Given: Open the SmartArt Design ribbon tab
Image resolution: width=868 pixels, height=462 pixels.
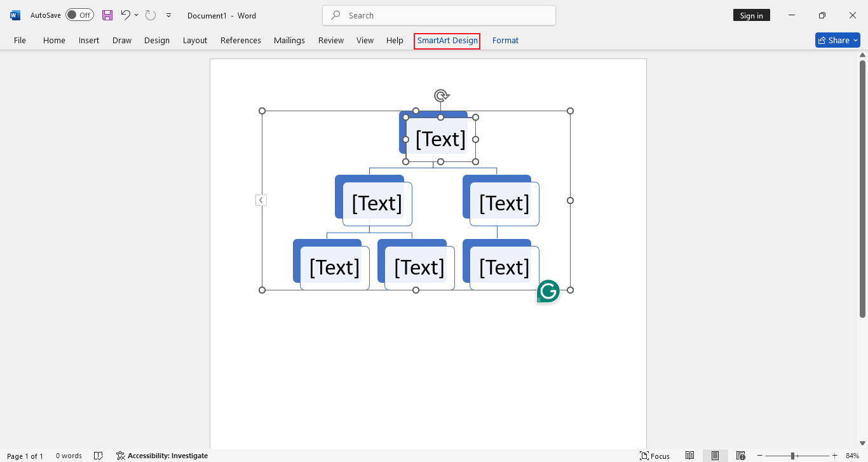Looking at the screenshot, I should 447,40.
